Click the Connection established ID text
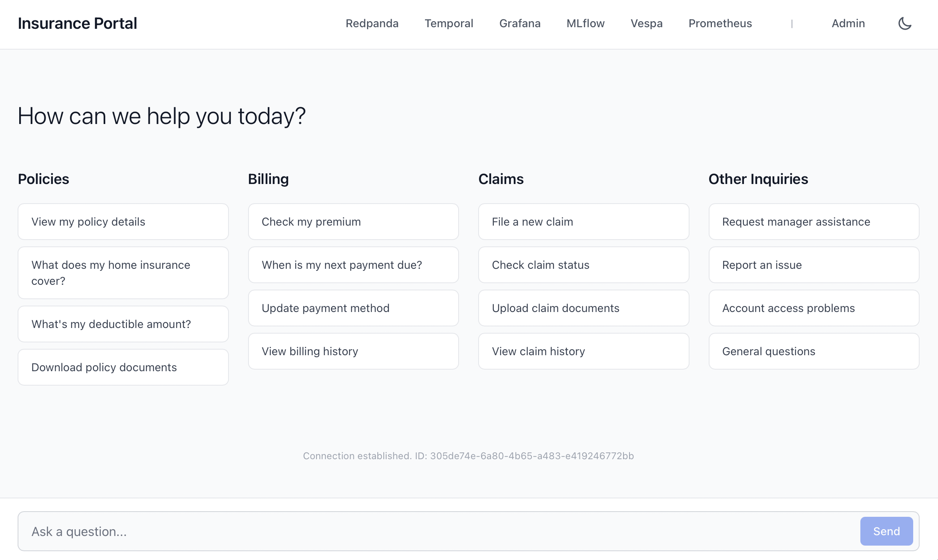The height and width of the screenshot is (560, 938). coord(469,456)
